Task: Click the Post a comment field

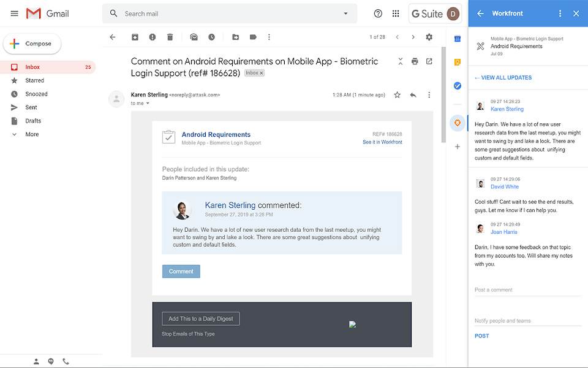Action: tap(528, 290)
